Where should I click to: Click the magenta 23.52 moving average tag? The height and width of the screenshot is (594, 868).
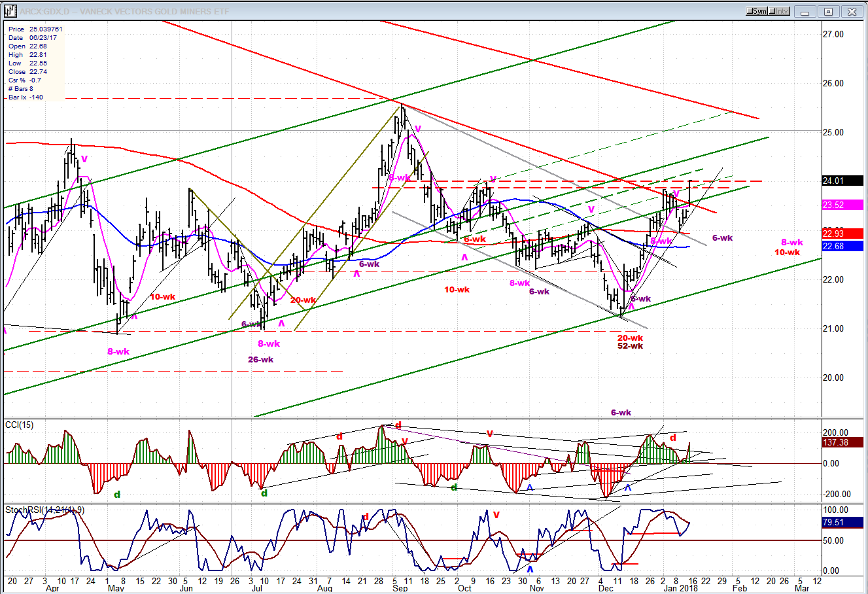click(x=842, y=205)
